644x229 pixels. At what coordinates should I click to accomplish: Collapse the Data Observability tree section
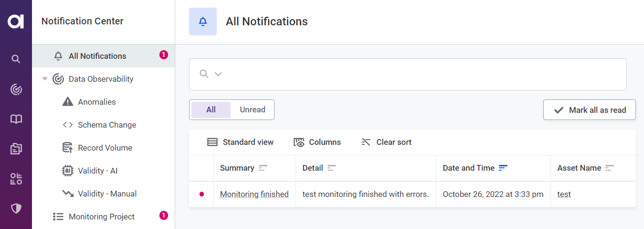[x=45, y=79]
